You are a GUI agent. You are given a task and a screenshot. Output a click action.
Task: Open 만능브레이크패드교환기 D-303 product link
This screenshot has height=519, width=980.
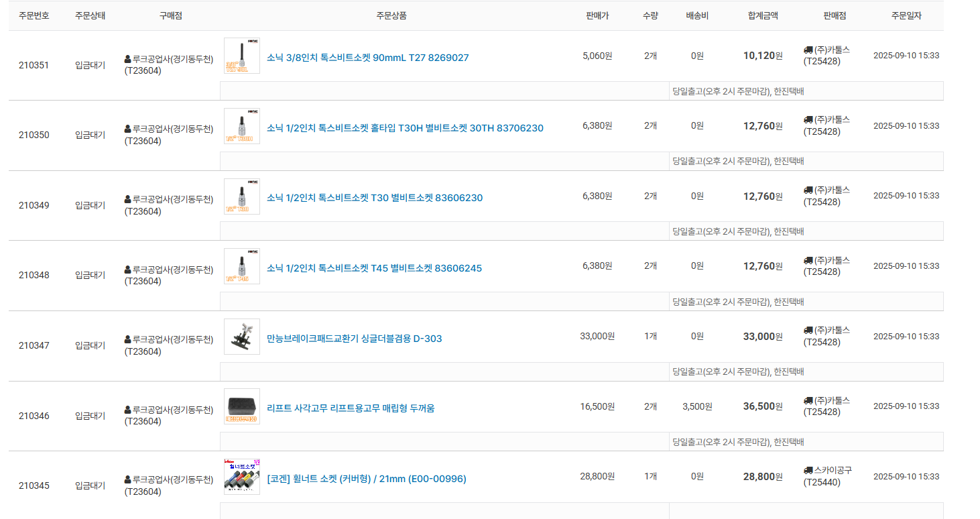coord(354,339)
